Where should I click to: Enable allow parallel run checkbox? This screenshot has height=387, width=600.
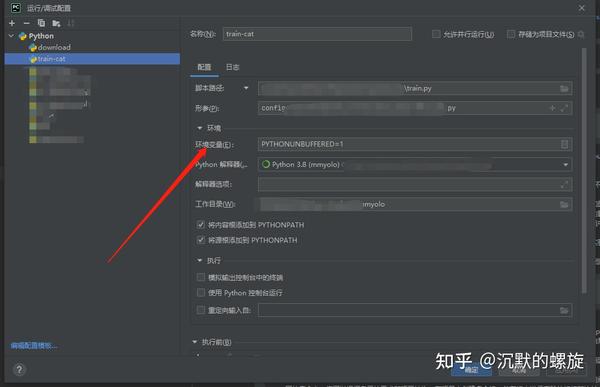[436, 34]
